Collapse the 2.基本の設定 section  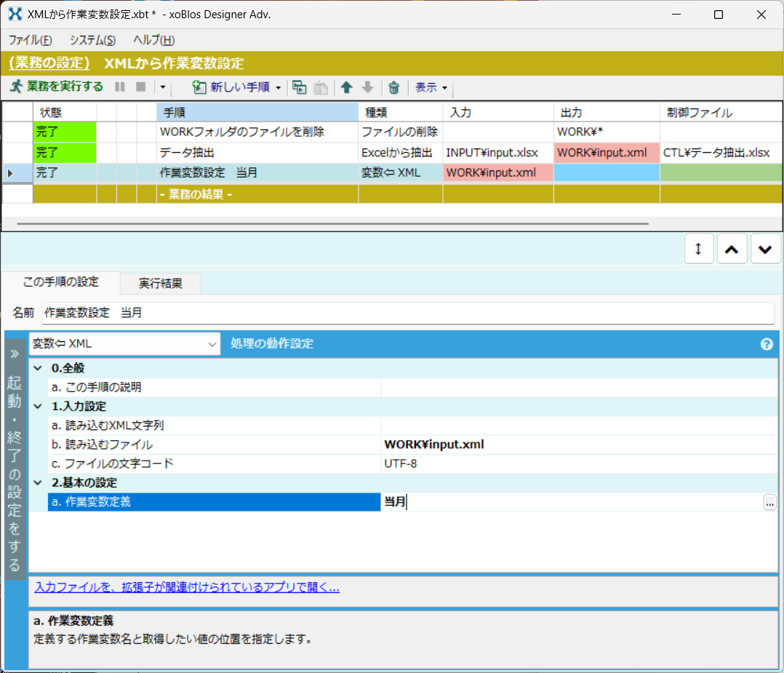[38, 483]
